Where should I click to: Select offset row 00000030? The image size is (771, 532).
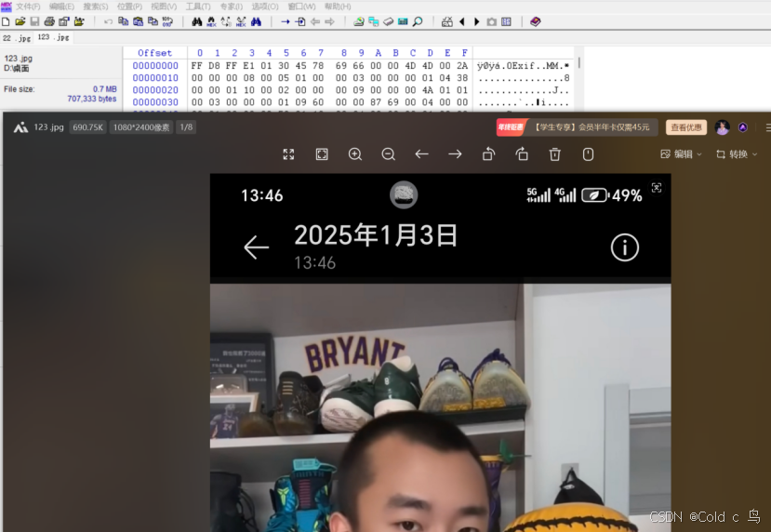click(155, 102)
